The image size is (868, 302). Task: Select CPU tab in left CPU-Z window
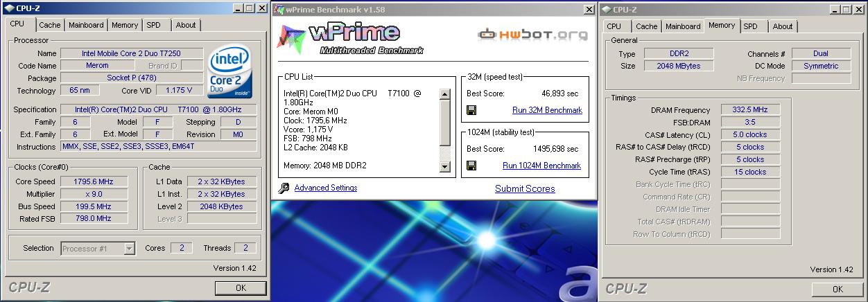point(17,24)
